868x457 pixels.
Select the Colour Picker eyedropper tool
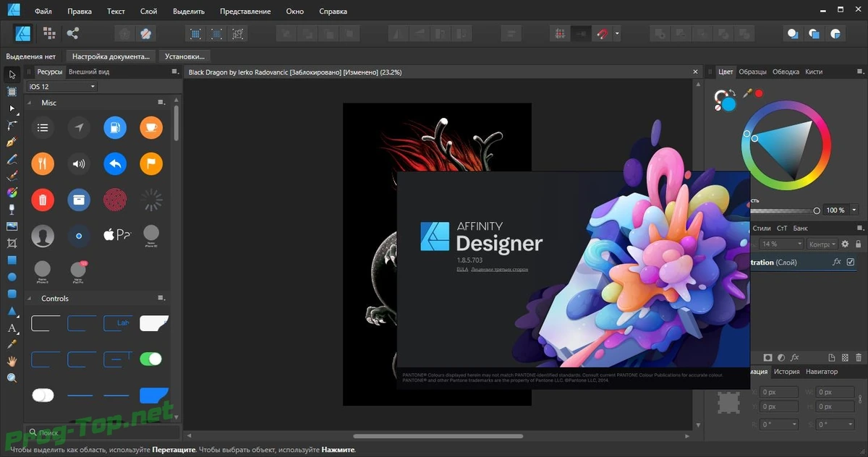tap(12, 344)
